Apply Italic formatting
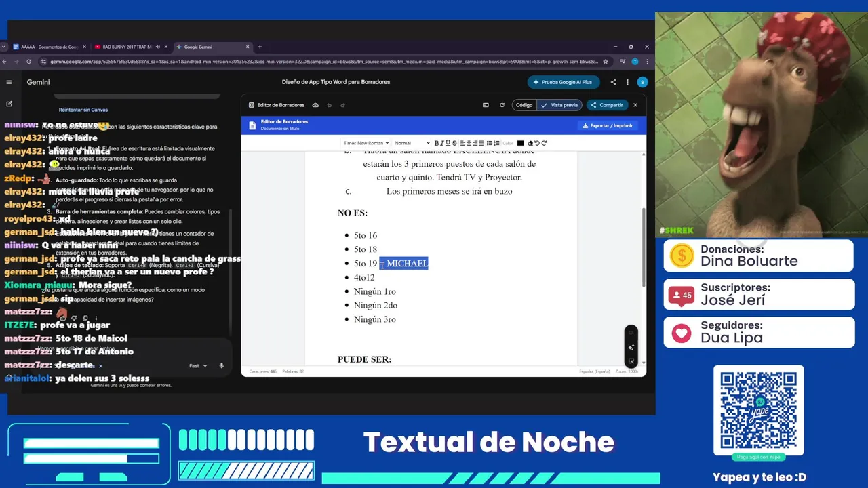The width and height of the screenshot is (868, 488). click(x=442, y=143)
